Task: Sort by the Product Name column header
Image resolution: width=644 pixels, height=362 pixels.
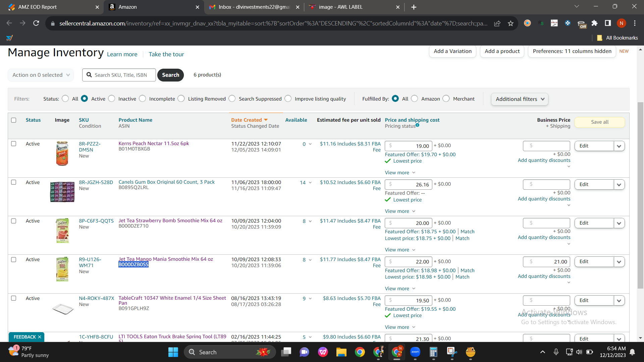Action: click(135, 120)
